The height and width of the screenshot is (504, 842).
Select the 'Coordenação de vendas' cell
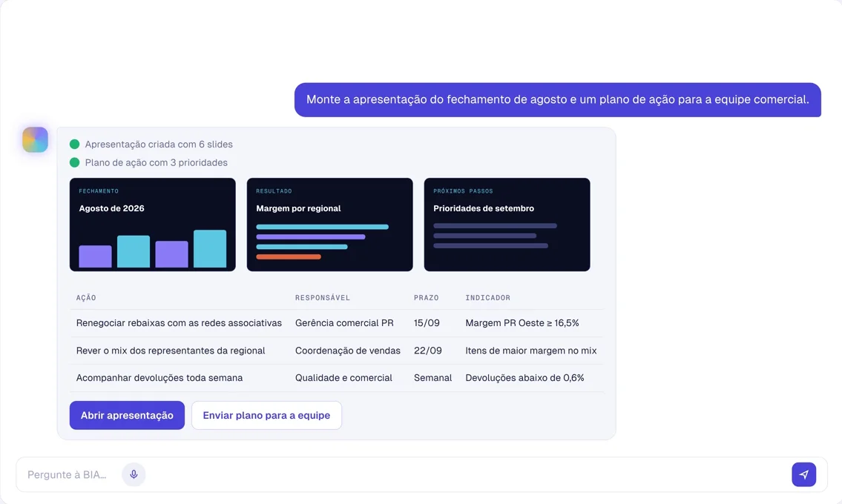coord(347,351)
